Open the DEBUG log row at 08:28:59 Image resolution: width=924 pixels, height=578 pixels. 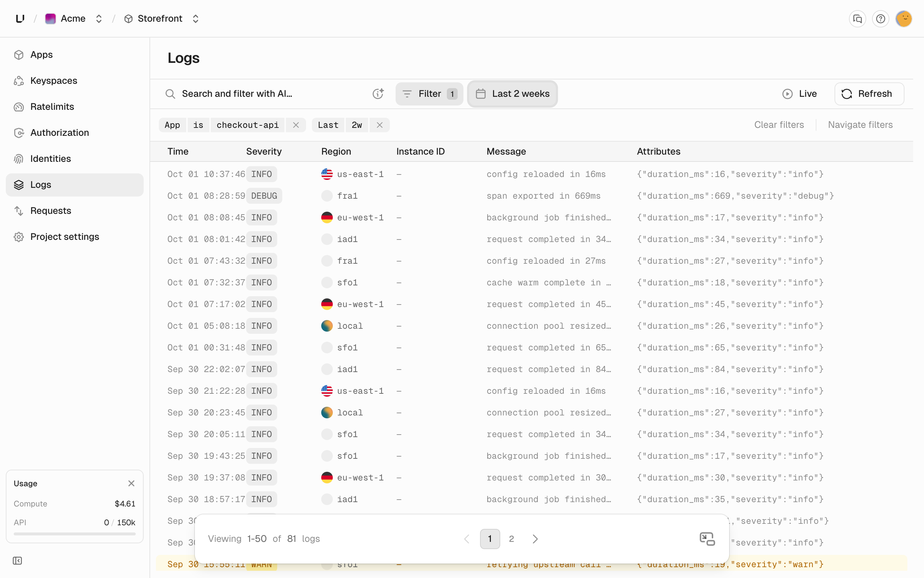point(532,196)
